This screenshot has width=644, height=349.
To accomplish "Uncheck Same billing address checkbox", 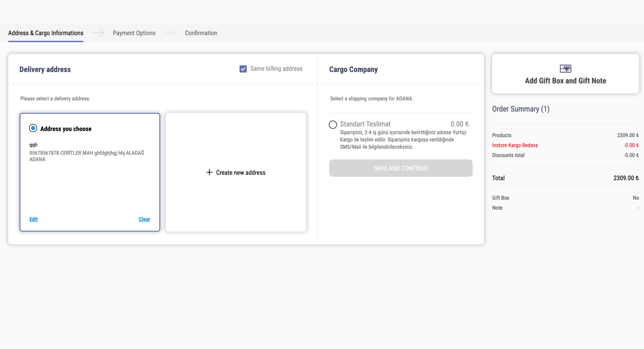I will pyautogui.click(x=243, y=69).
